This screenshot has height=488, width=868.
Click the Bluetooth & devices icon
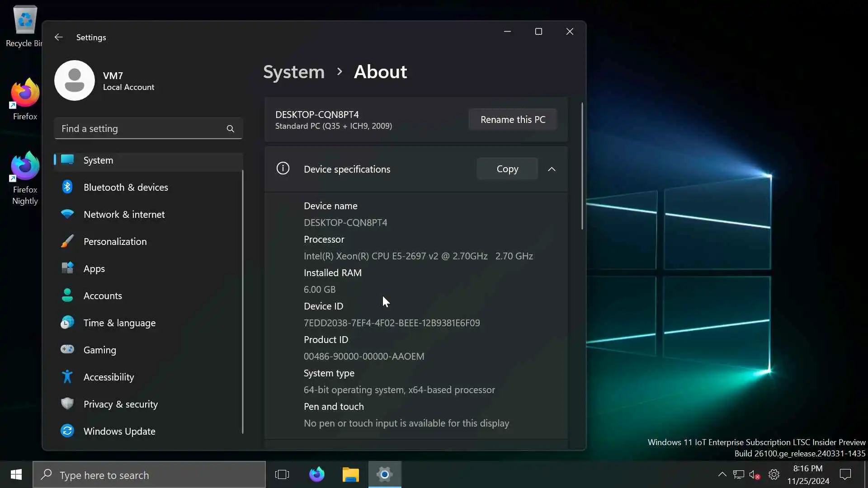pyautogui.click(x=67, y=187)
